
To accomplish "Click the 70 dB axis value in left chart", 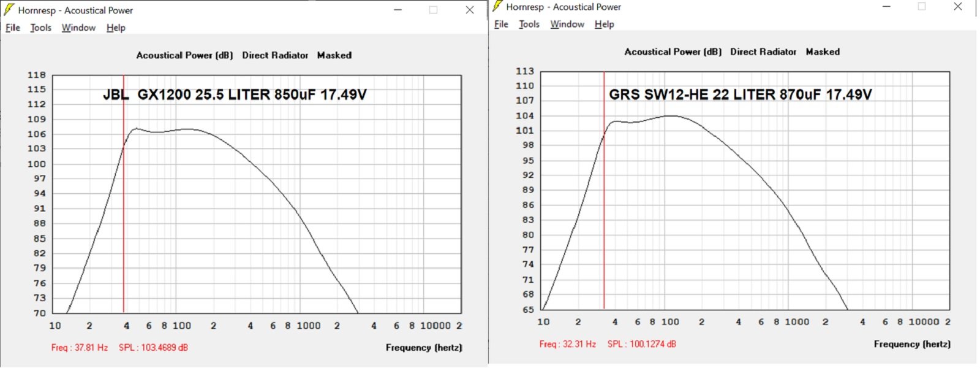I will [40, 313].
